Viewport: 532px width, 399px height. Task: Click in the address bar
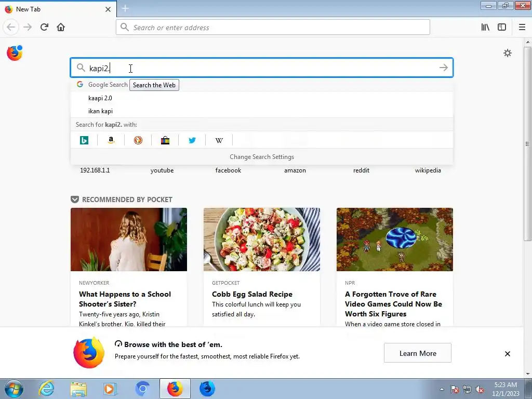273,27
